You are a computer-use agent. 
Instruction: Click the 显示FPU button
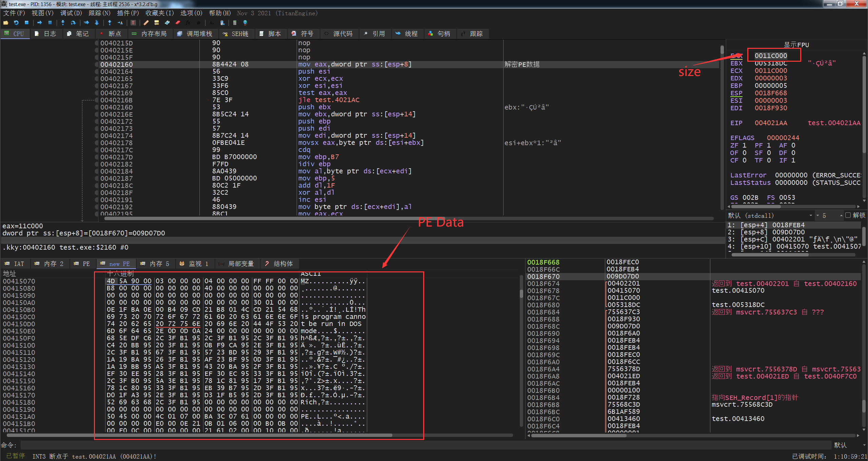pyautogui.click(x=796, y=45)
